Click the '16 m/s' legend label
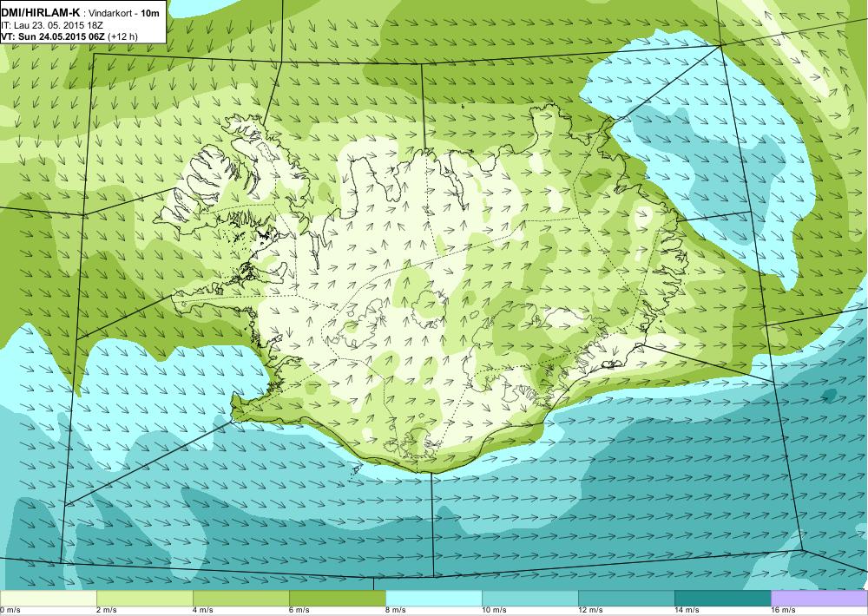Image resolution: width=868 pixels, height=616 pixels. (x=783, y=611)
